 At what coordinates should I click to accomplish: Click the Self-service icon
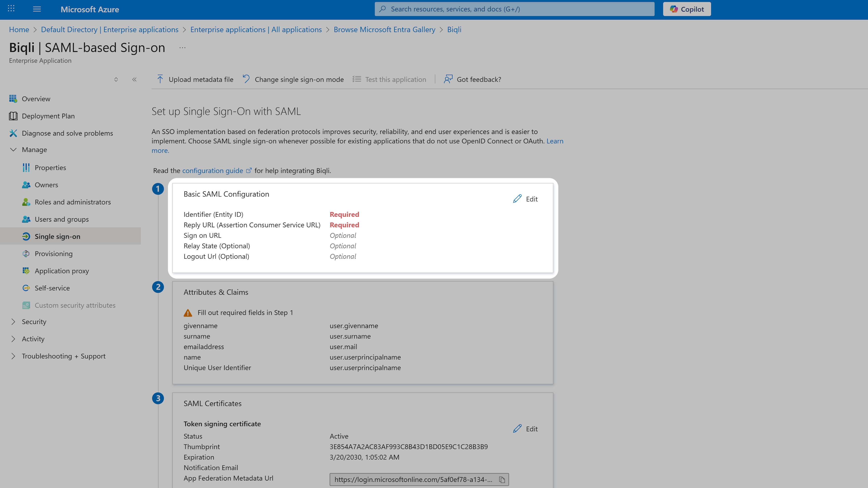click(26, 288)
